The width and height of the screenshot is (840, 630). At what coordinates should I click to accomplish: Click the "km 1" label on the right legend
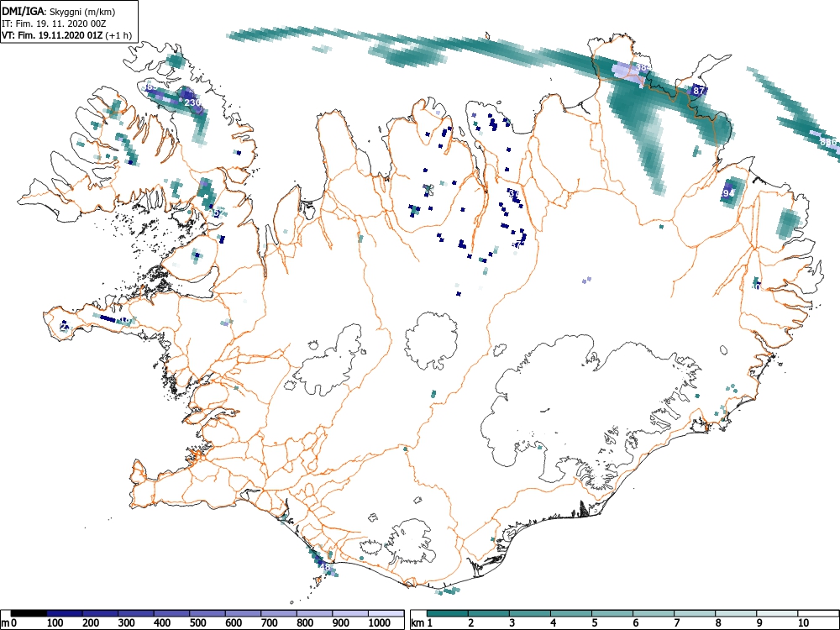(422, 623)
